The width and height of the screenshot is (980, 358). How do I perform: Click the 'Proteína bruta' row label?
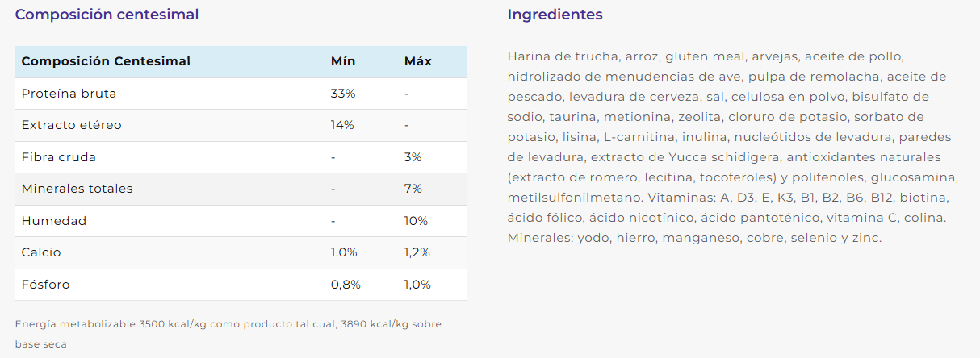[x=69, y=94]
